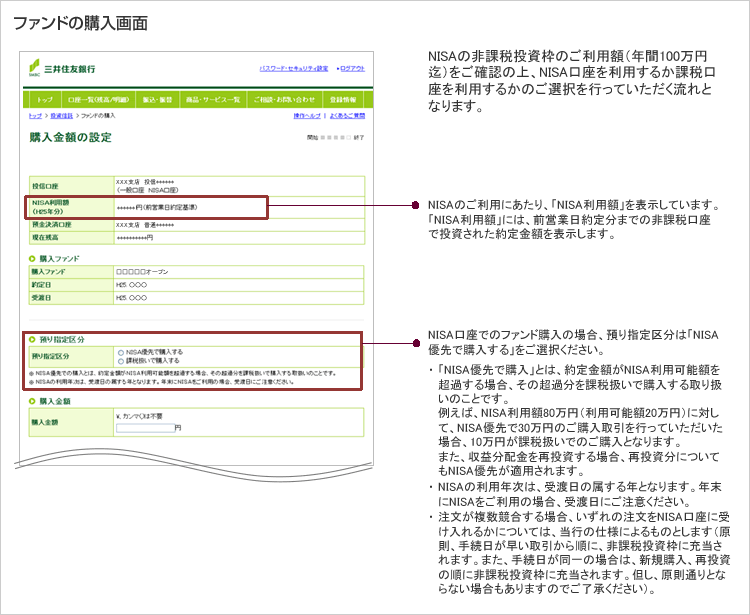Click the ログアウト link

tap(352, 68)
